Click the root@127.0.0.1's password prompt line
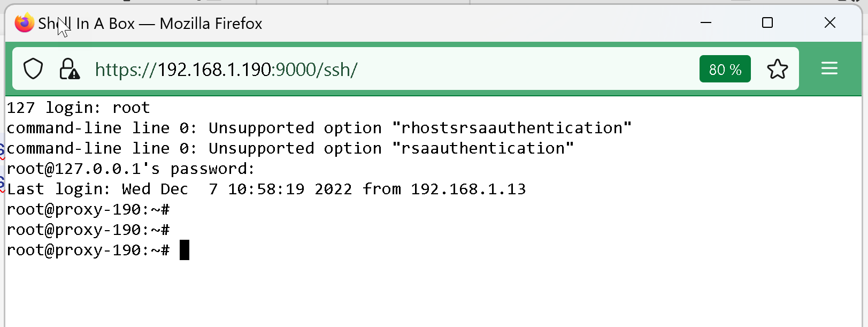The width and height of the screenshot is (868, 327). (x=130, y=169)
